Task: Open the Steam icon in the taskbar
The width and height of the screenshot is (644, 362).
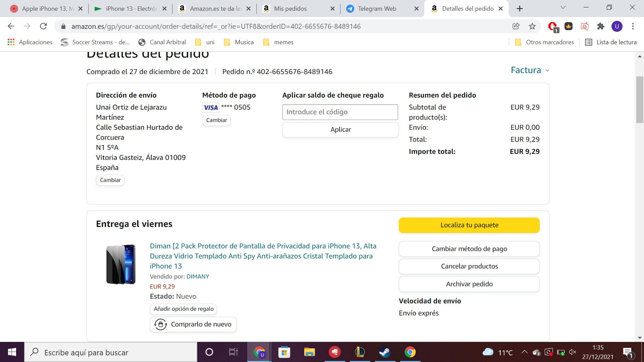Action: [385, 352]
